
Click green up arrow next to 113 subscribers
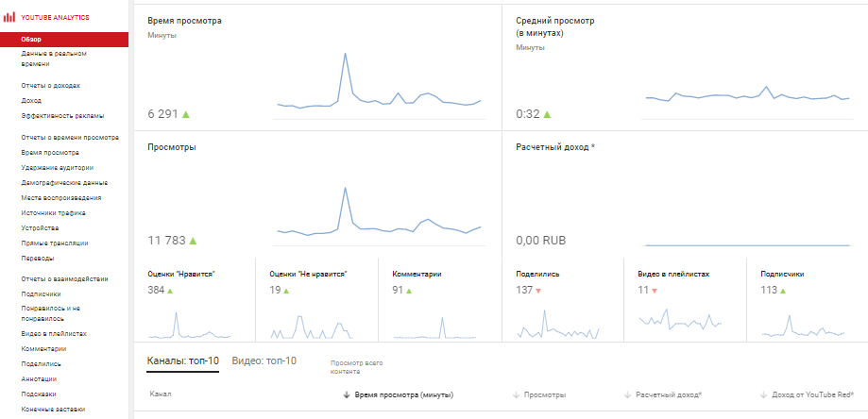tap(782, 291)
